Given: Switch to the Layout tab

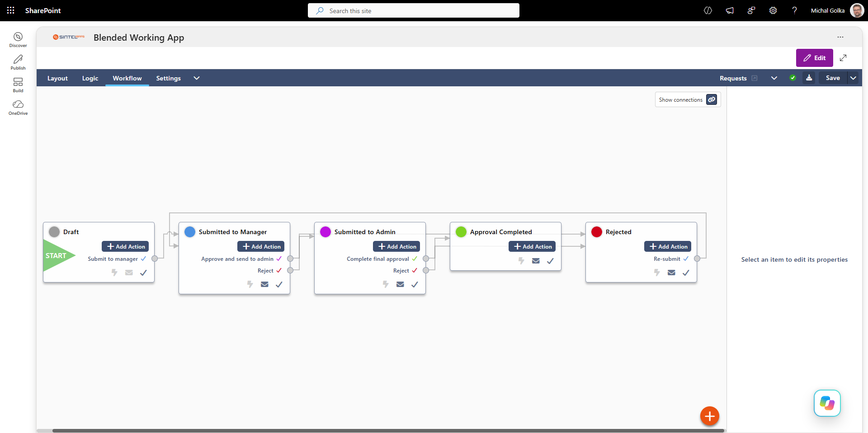Looking at the screenshot, I should tap(57, 78).
